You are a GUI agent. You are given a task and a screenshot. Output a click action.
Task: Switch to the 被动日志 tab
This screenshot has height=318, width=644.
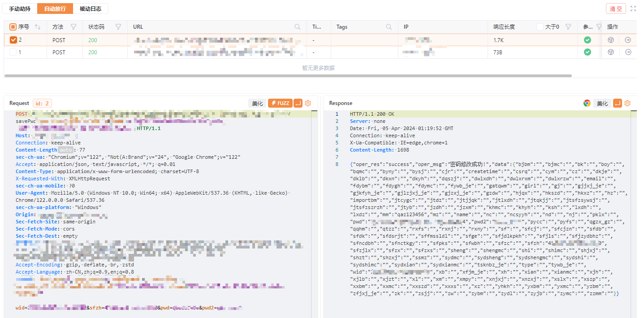90,9
